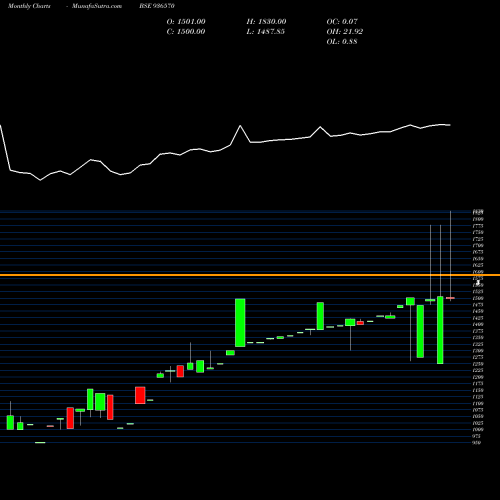This screenshot has width=500, height=500.
Task: Select the close value "C: 1500.00"
Action: coord(186,31)
